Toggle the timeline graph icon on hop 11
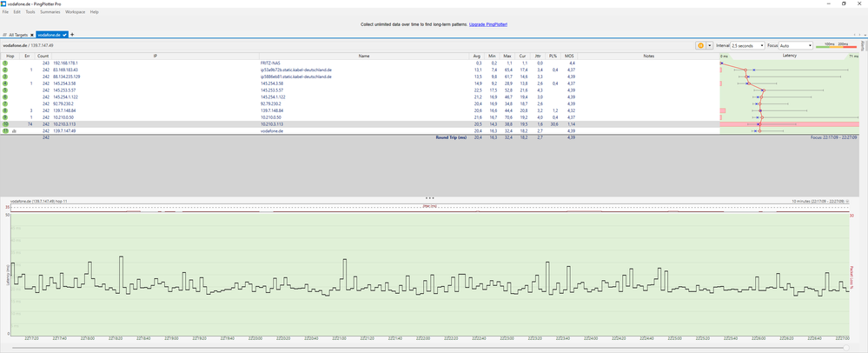Image resolution: width=868 pixels, height=353 pixels. (13, 130)
